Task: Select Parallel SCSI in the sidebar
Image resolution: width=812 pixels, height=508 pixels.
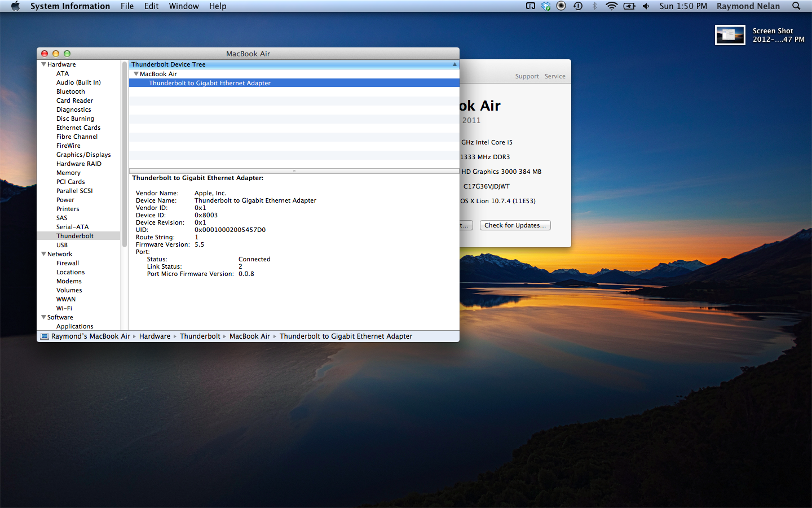Action: click(74, 191)
